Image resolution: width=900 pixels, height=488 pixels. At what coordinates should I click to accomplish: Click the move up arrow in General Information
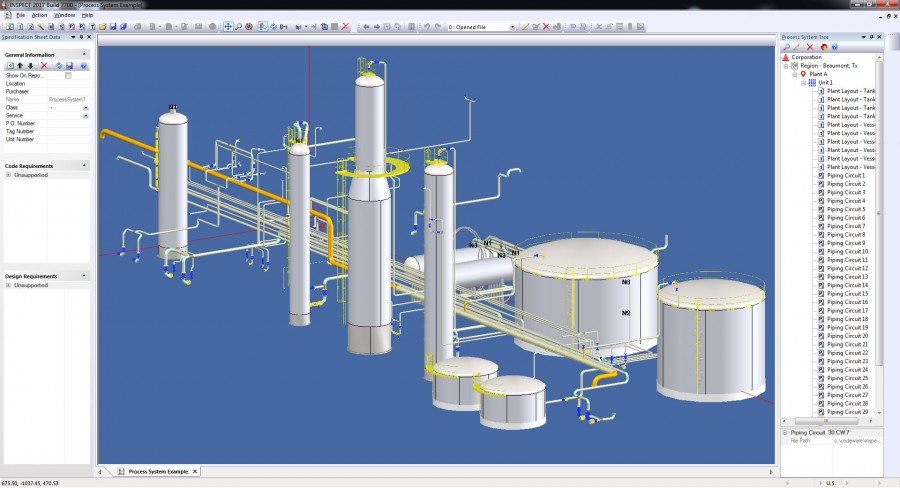(x=20, y=65)
